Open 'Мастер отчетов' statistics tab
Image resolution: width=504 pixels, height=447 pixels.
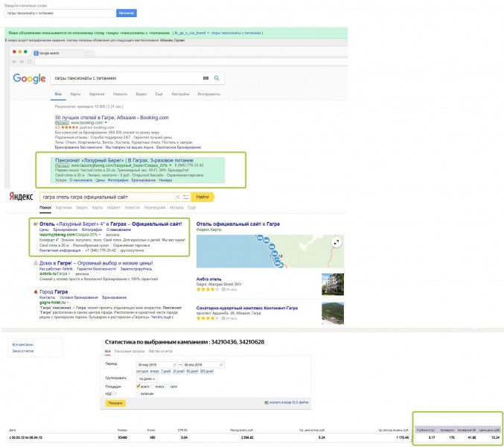point(160,351)
